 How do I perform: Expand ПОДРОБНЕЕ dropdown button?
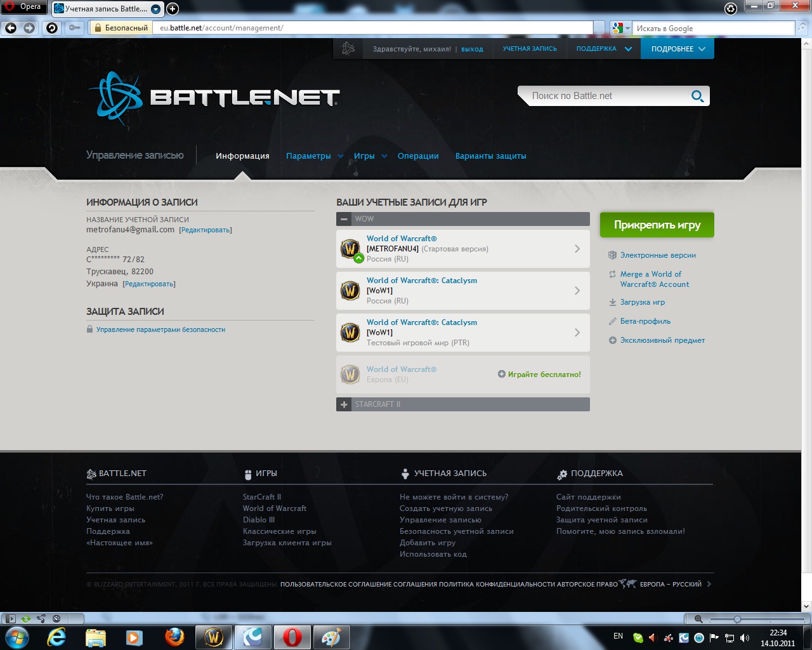(678, 49)
